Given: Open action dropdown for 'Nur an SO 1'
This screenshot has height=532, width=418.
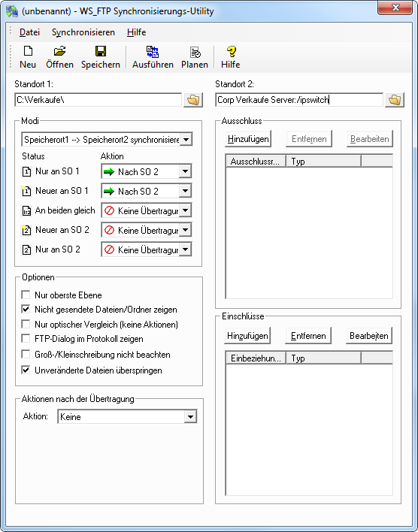Looking at the screenshot, I should (x=185, y=171).
